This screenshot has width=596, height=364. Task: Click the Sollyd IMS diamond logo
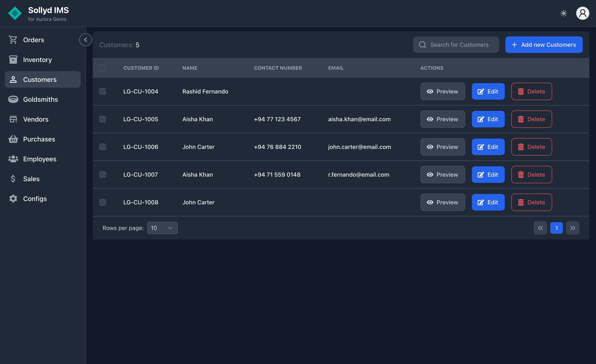click(15, 13)
